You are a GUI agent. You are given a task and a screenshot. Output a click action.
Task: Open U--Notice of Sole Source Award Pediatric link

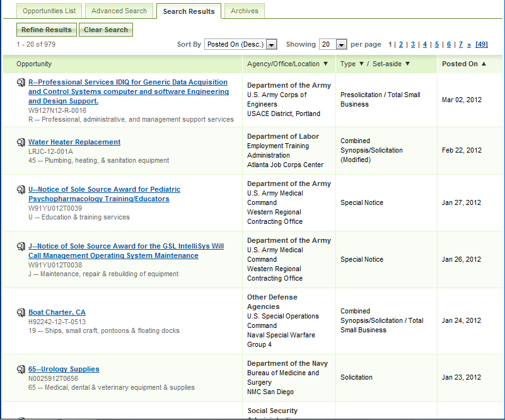click(104, 194)
